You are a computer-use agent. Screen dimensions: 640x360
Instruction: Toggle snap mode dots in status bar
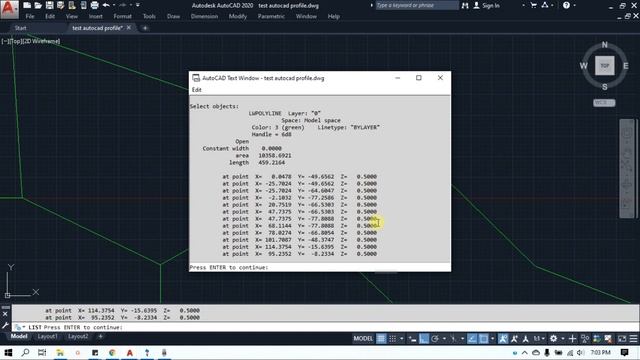coord(393,338)
